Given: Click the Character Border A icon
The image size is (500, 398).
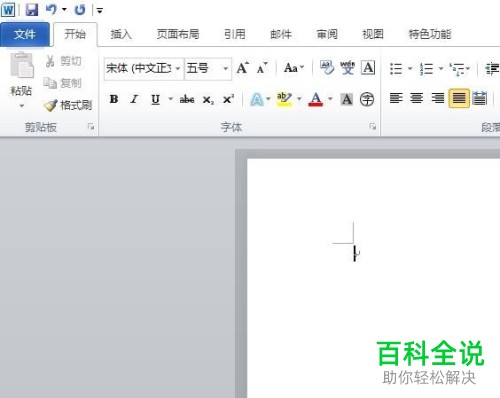Looking at the screenshot, I should pos(368,68).
